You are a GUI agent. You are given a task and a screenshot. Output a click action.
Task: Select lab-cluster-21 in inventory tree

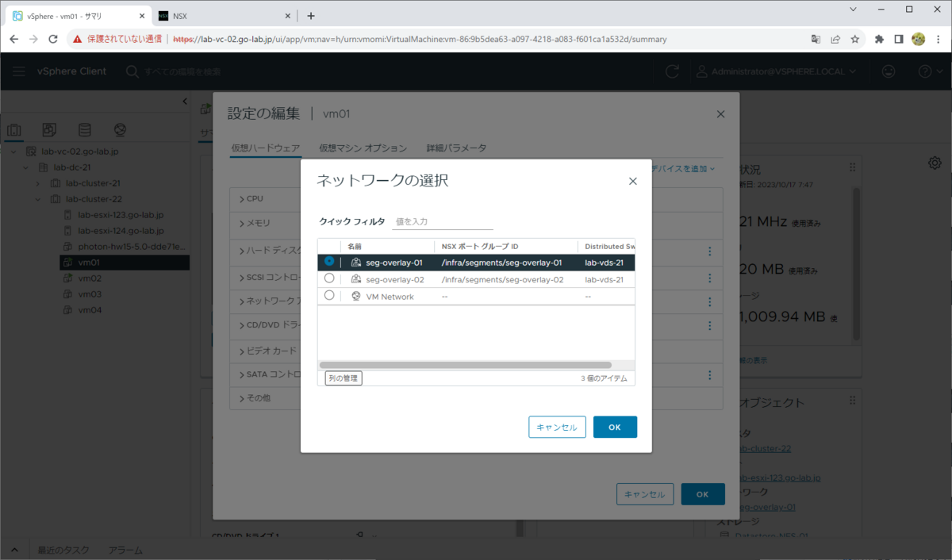[93, 183]
